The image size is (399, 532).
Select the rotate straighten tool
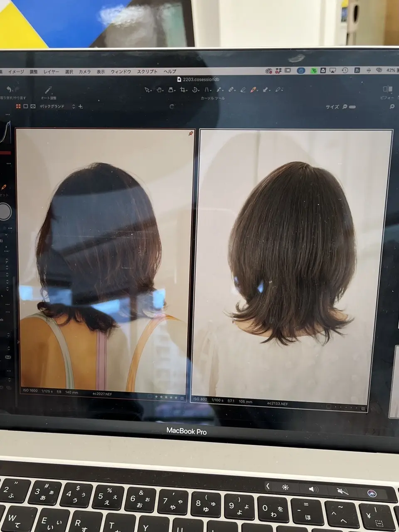click(x=195, y=90)
